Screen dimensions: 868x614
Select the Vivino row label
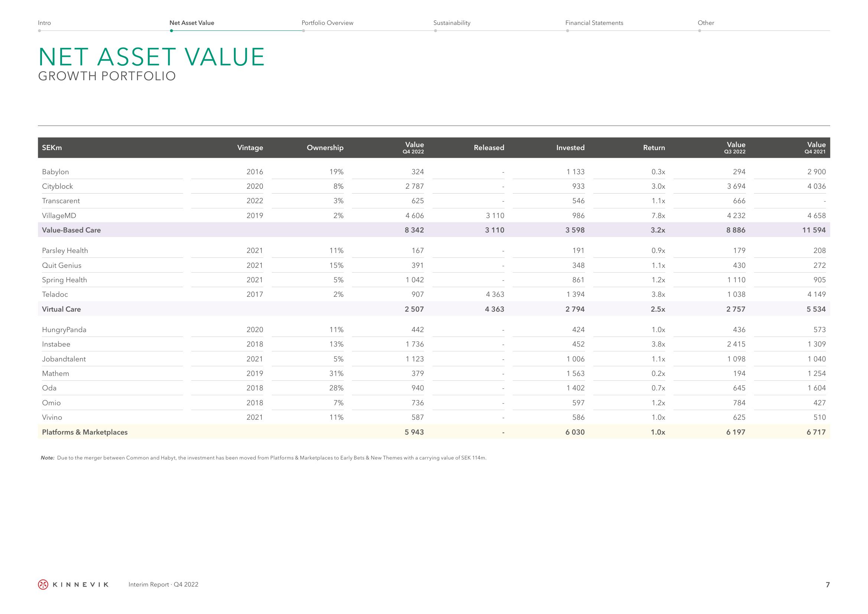click(x=52, y=417)
